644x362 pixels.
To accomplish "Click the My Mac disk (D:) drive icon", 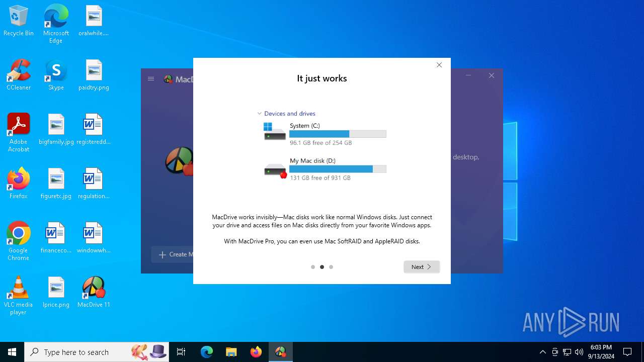I will pos(275,170).
